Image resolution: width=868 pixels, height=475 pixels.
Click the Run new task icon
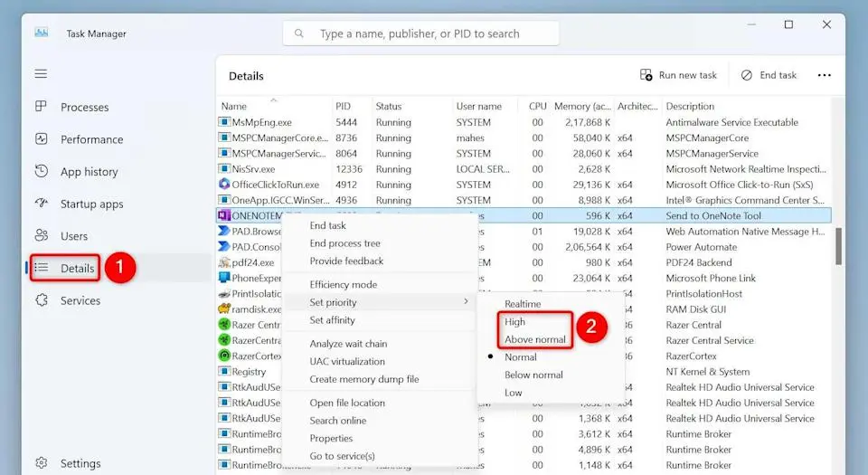click(646, 75)
